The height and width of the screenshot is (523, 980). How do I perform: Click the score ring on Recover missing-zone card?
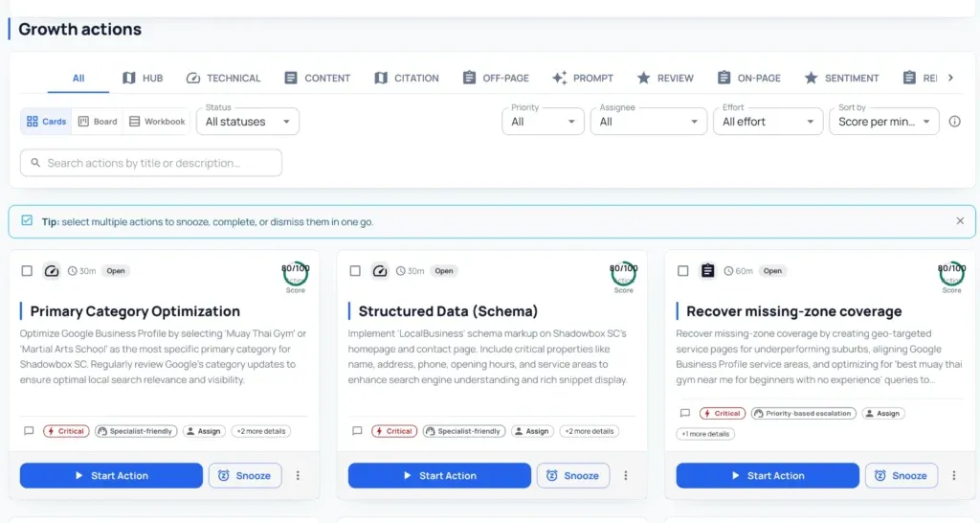(952, 274)
